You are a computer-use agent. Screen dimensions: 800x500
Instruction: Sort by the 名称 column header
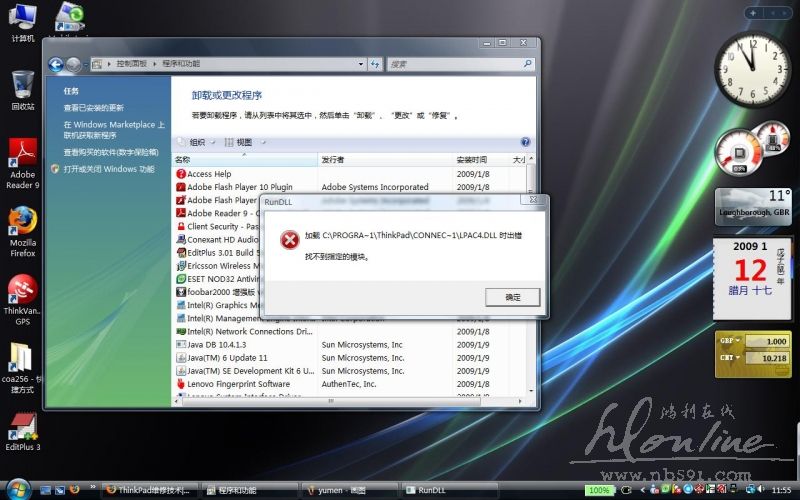[x=183, y=160]
